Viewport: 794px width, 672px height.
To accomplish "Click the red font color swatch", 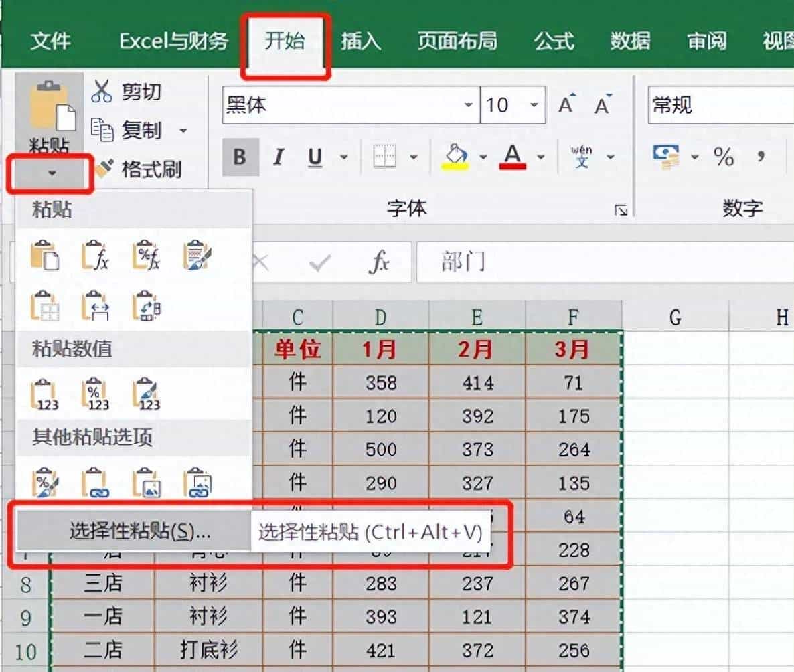I will (x=511, y=165).
